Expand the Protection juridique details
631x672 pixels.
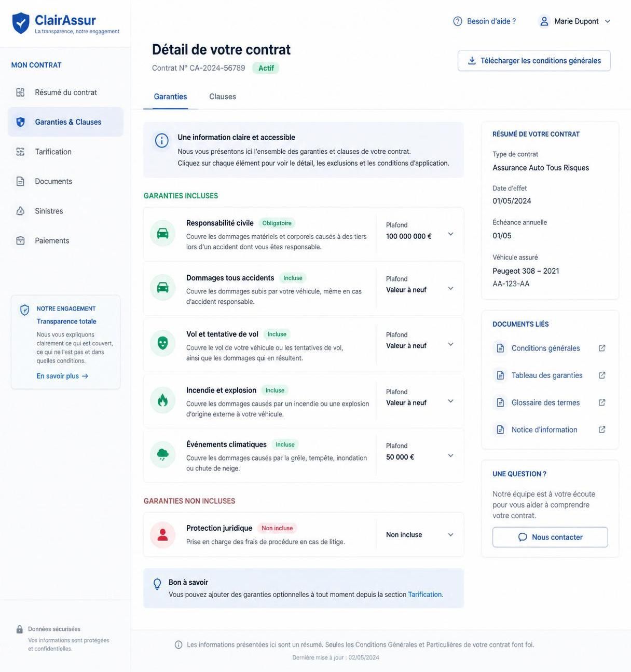(450, 535)
